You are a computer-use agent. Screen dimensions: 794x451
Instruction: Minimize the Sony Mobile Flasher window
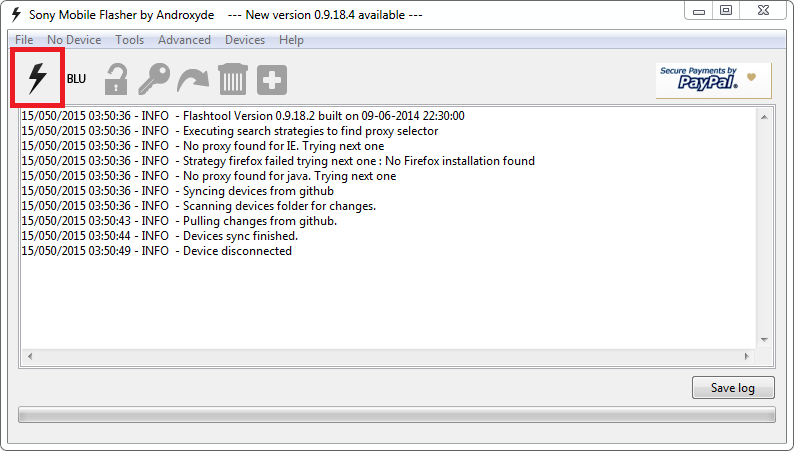(x=699, y=11)
